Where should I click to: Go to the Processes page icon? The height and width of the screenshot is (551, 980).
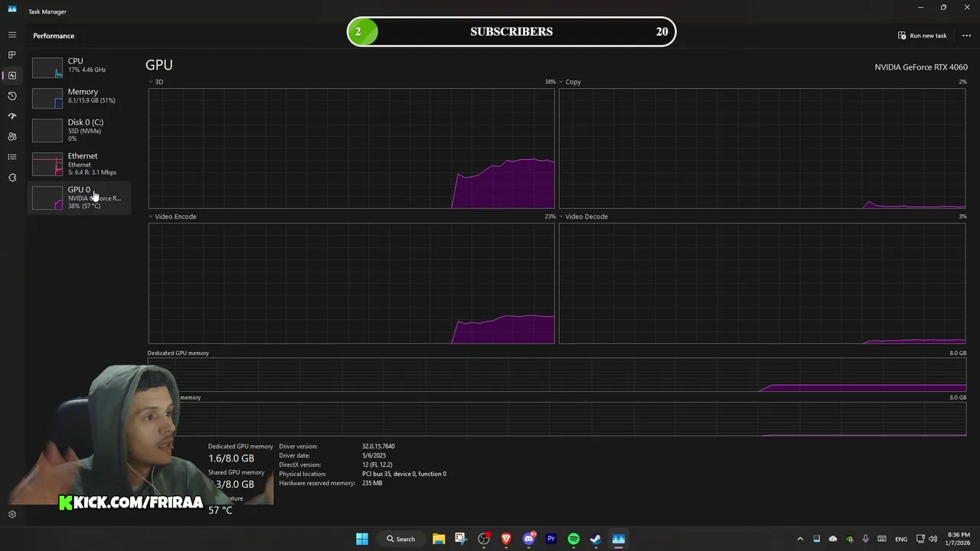point(12,55)
